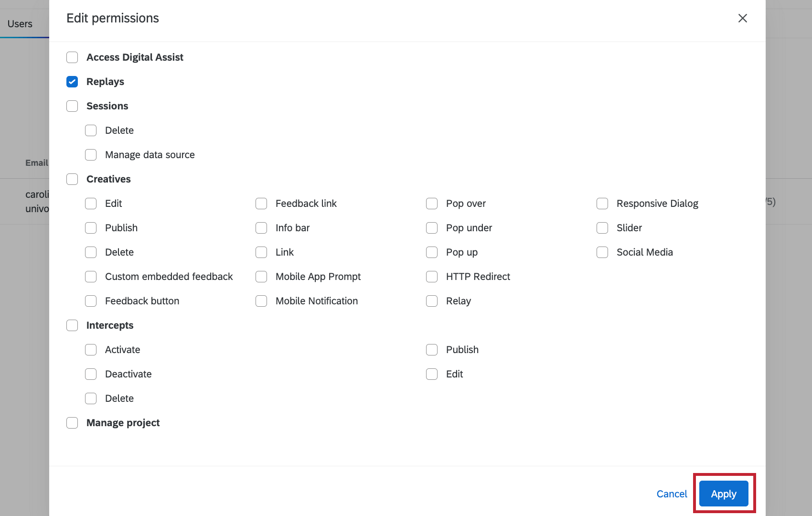Check the Manage project permission

(72, 423)
